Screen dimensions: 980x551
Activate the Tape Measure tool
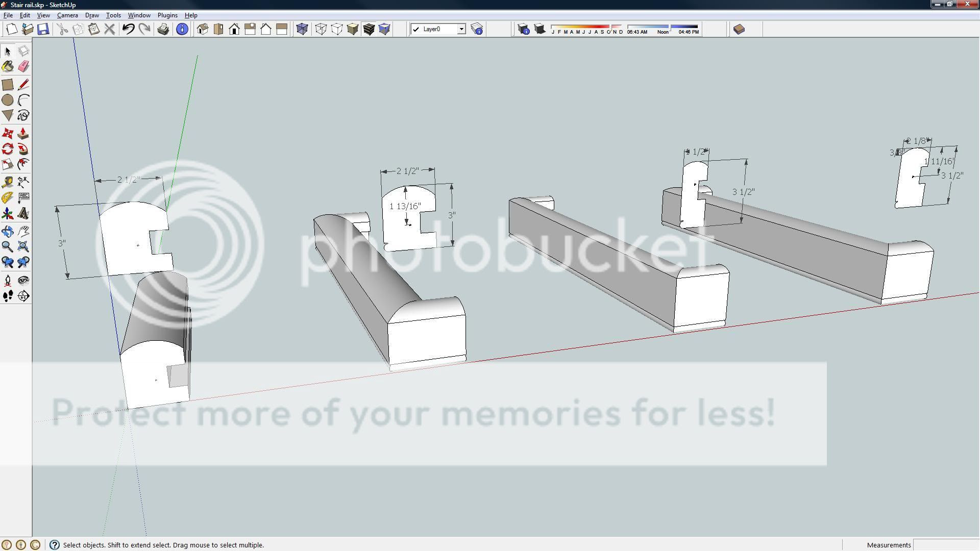[x=8, y=182]
